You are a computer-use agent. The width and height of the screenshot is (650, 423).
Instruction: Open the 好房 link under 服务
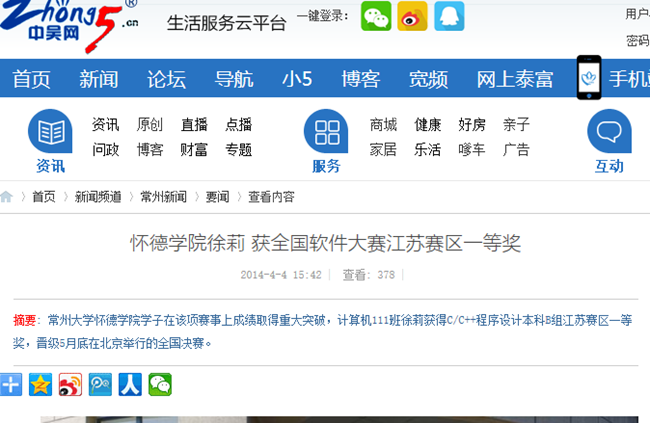[x=472, y=125]
